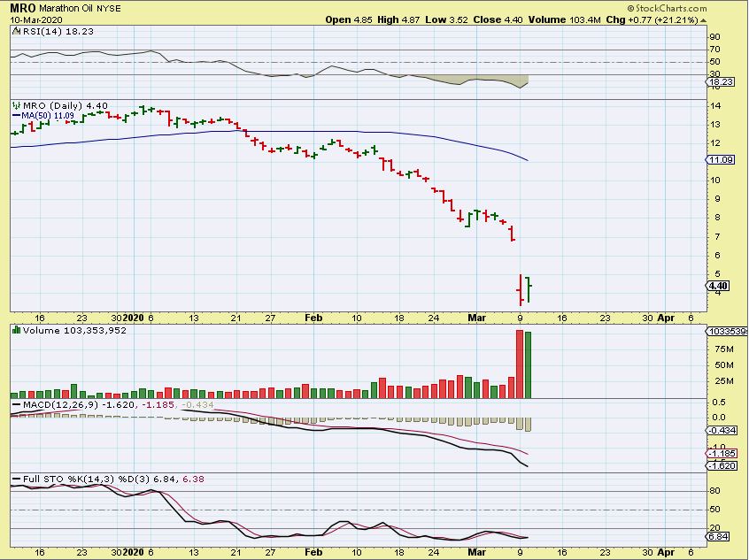Click the bar-chart icon before the Volume label
The image size is (749, 560).
click(16, 330)
